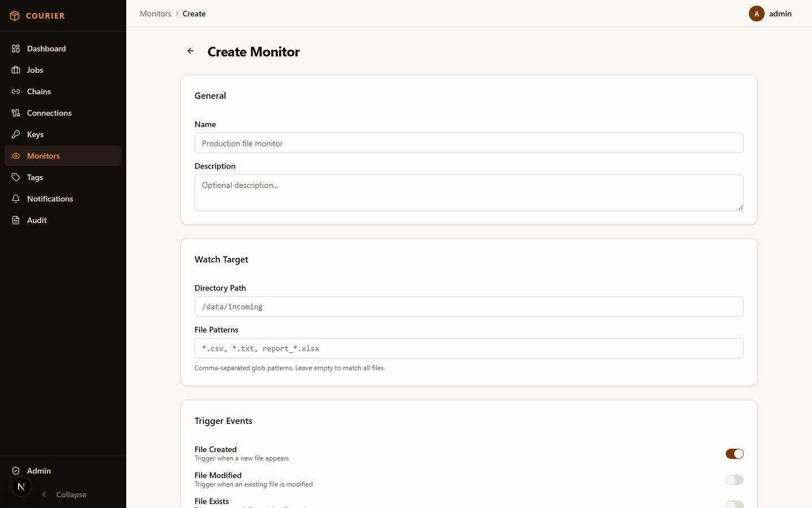This screenshot has height=508, width=812.
Task: Open the Dashboard from the sidebar icon
Action: point(16,49)
